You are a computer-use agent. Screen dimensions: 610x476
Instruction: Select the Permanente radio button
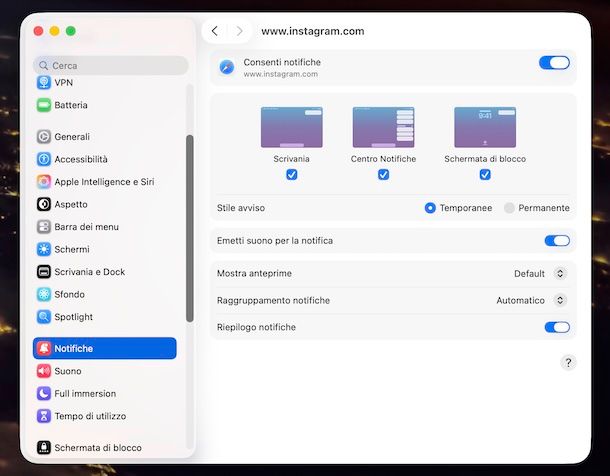(x=509, y=208)
